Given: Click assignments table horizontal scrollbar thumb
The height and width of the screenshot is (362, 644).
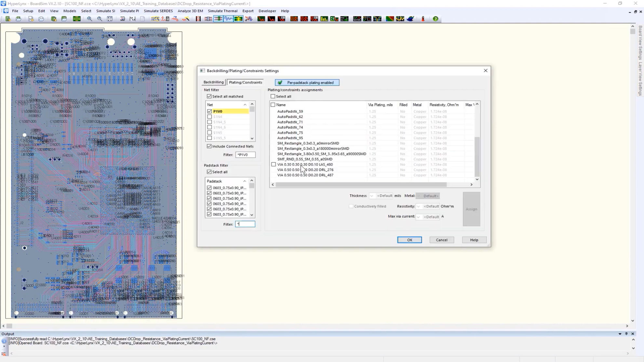Looking at the screenshot, I should pyautogui.click(x=361, y=184).
